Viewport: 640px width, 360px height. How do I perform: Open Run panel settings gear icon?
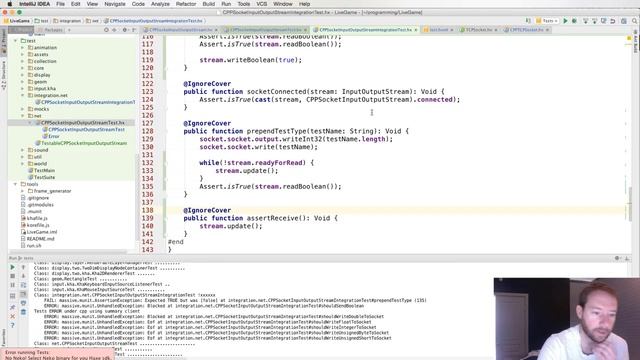tap(618, 258)
